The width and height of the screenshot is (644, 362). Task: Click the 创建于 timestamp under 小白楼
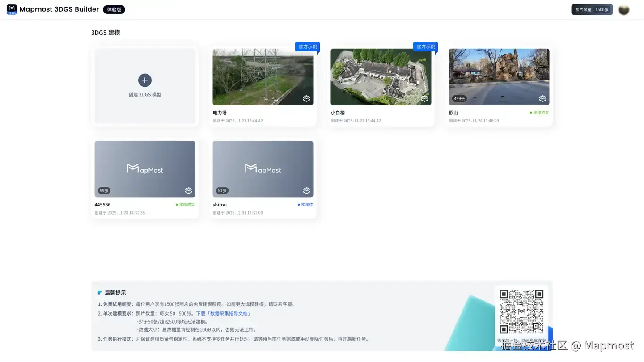(356, 121)
